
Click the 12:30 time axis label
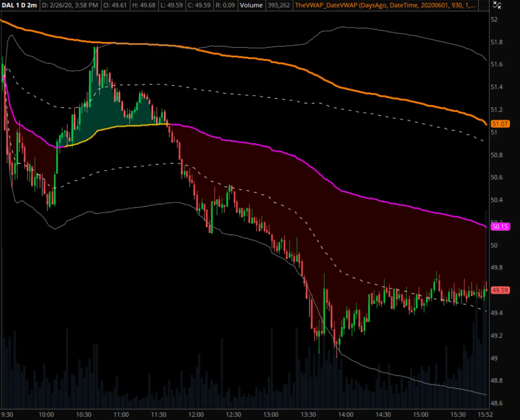(x=233, y=415)
